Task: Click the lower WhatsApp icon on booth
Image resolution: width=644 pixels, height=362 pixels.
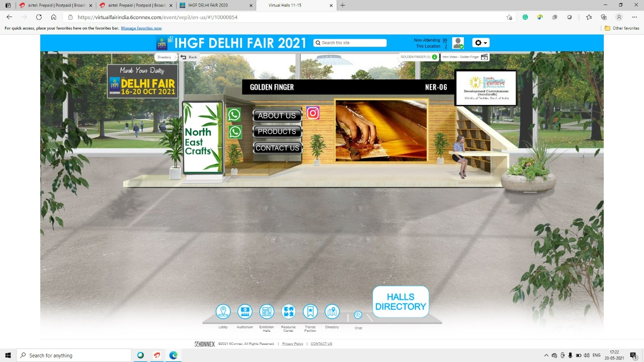Action: point(235,132)
